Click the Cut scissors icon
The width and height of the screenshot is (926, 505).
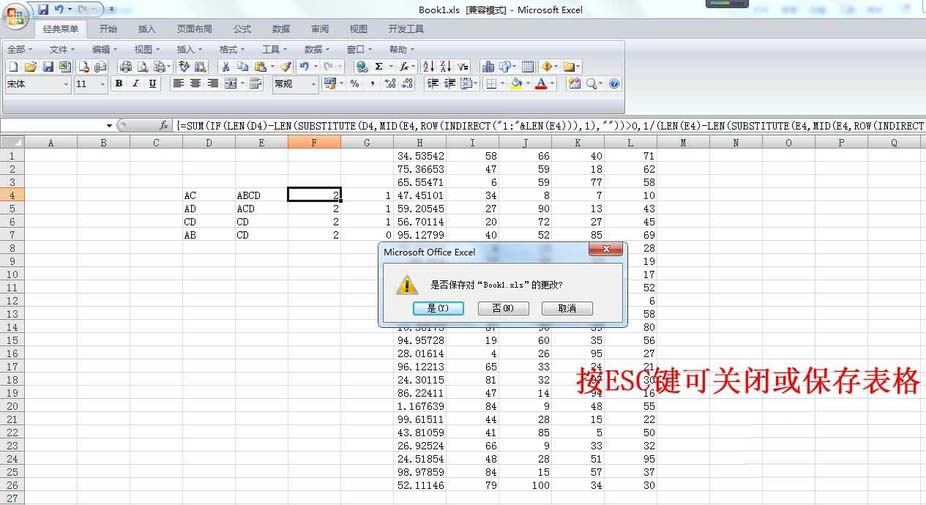pyautogui.click(x=225, y=67)
